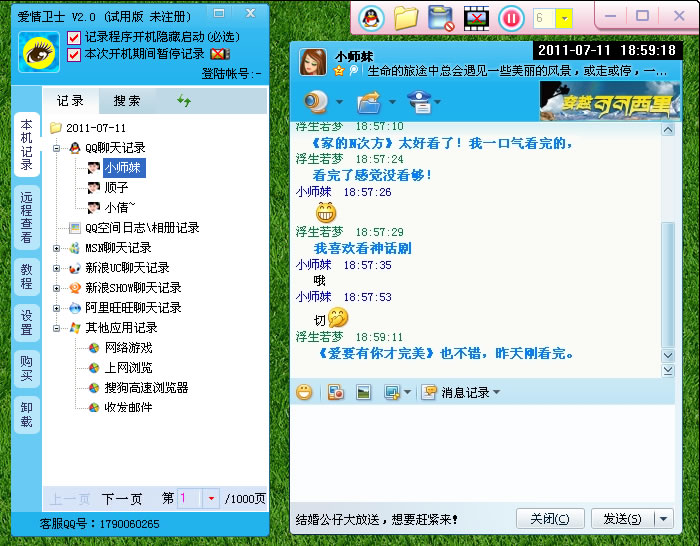Collapse the 其他应用记录 node
The width and height of the screenshot is (700, 546).
coord(56,328)
